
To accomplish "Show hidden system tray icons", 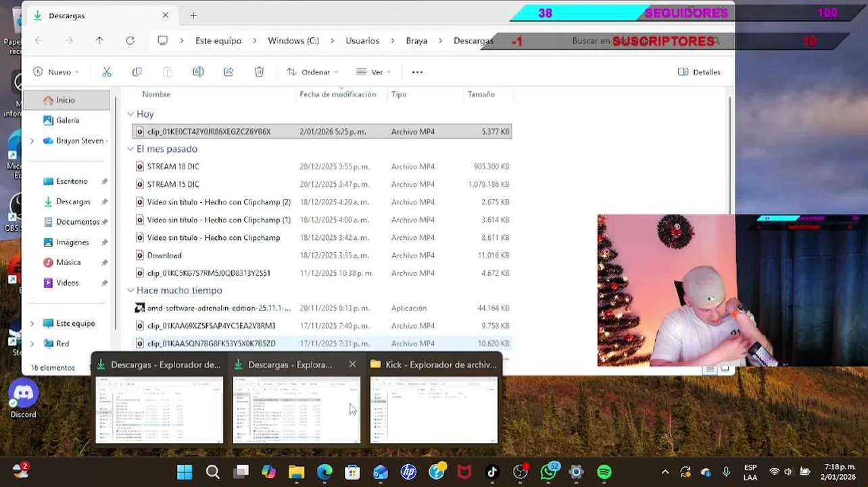I will pyautogui.click(x=665, y=472).
